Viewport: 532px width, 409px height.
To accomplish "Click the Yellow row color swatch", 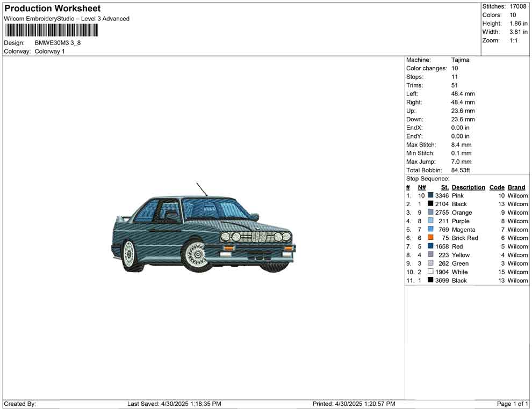I will coord(430,255).
